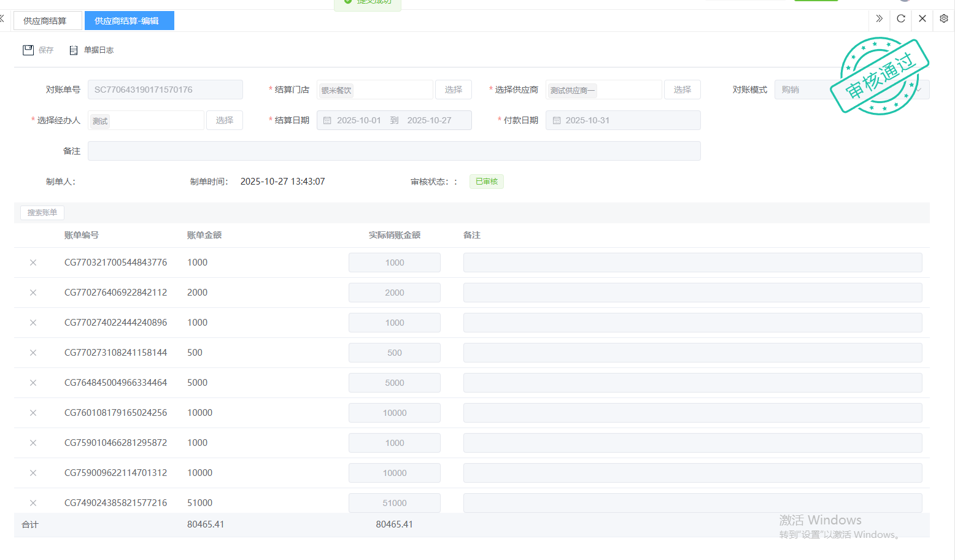Screen dimensions: 955x560
Task: Open the 付款日期 date picker
Action: pos(622,120)
